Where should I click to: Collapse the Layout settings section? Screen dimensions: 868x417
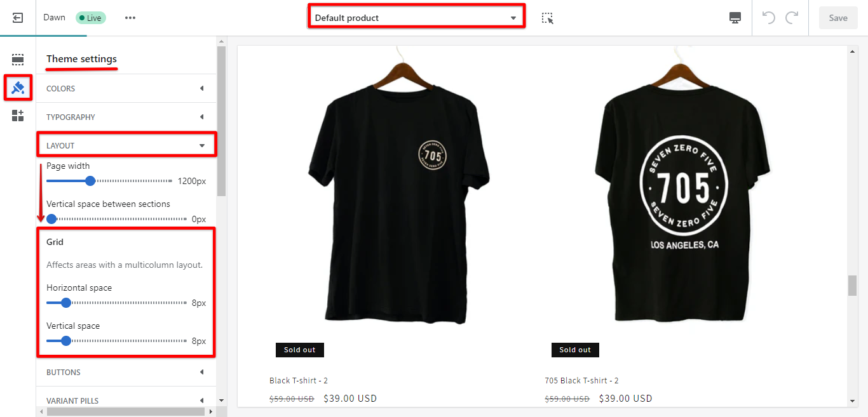(x=126, y=145)
